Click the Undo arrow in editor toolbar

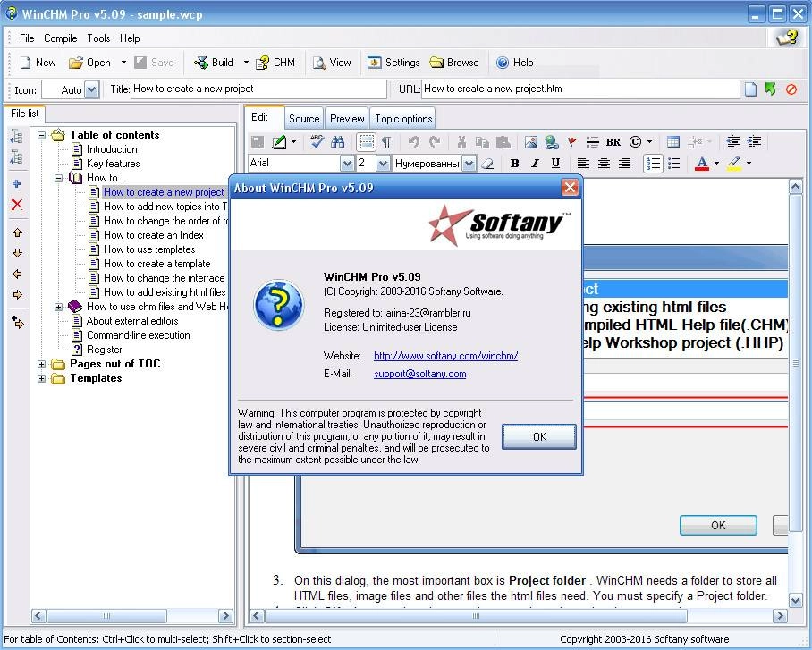click(x=413, y=141)
